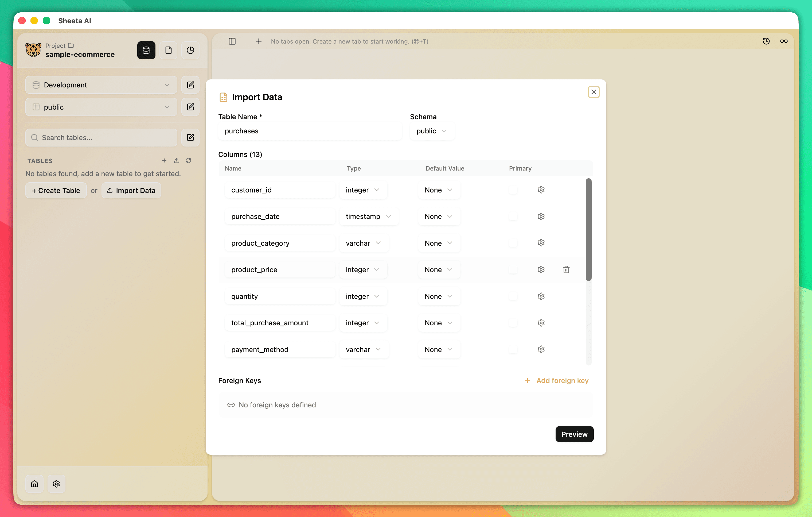Mark customer_id as primary key
Screen dimensions: 812x517
tap(513, 190)
